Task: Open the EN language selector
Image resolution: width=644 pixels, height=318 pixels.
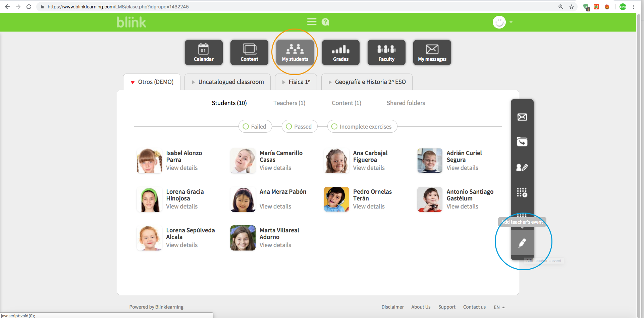Action: [499, 307]
